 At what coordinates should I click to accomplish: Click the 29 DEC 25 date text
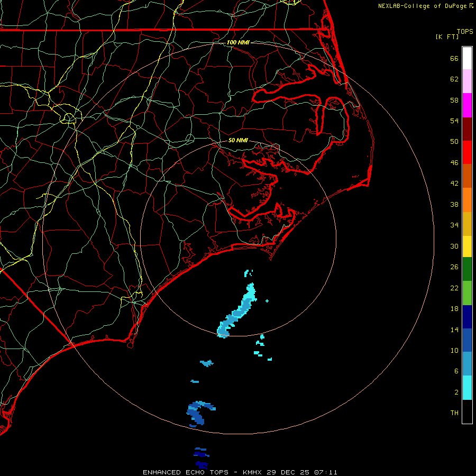tap(288, 472)
